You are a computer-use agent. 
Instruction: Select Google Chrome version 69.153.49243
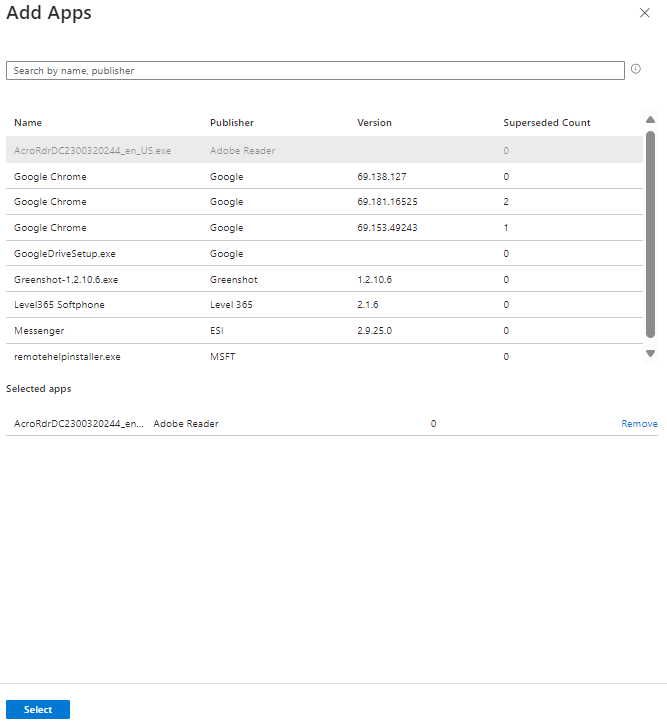tap(50, 228)
